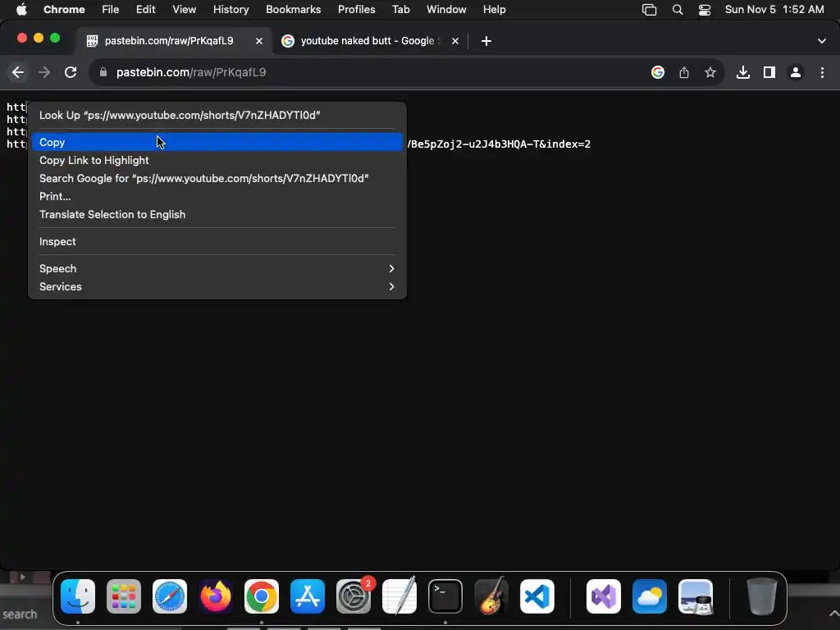Open the Help menu
The width and height of the screenshot is (840, 630).
pyautogui.click(x=494, y=10)
